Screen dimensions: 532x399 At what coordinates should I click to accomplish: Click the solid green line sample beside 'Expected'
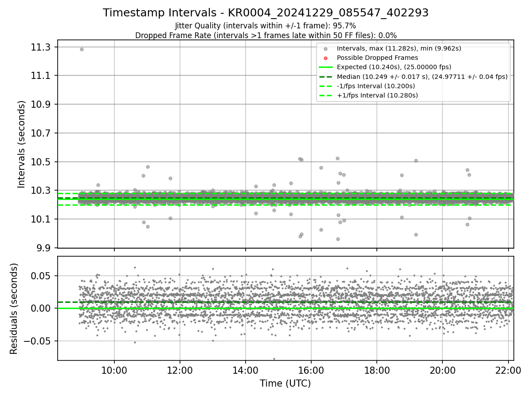coord(326,67)
